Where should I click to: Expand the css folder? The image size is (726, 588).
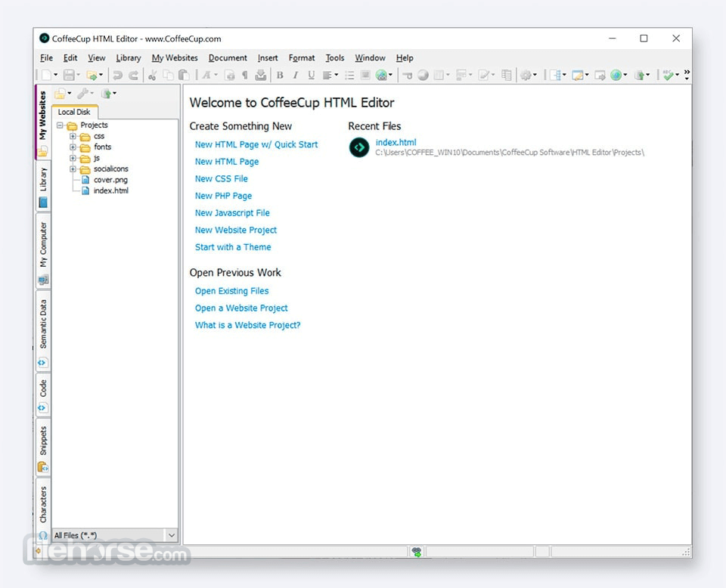pyautogui.click(x=73, y=137)
